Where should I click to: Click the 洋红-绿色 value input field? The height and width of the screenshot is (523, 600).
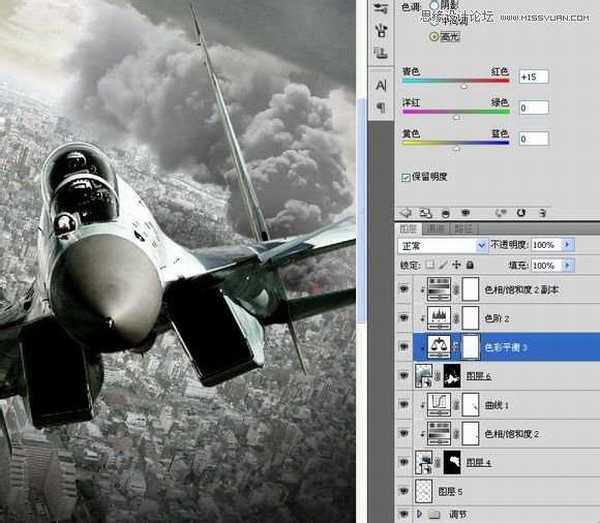[533, 108]
